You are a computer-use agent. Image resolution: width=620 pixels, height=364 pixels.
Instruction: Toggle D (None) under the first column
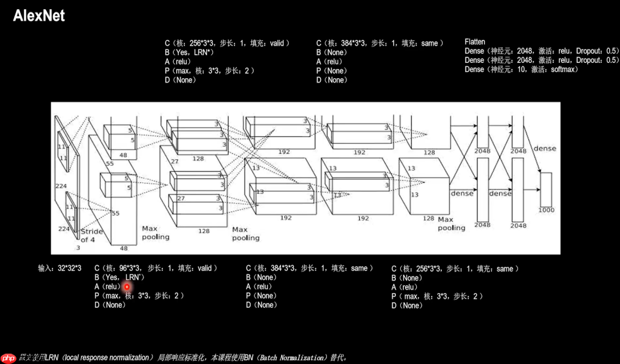click(108, 305)
